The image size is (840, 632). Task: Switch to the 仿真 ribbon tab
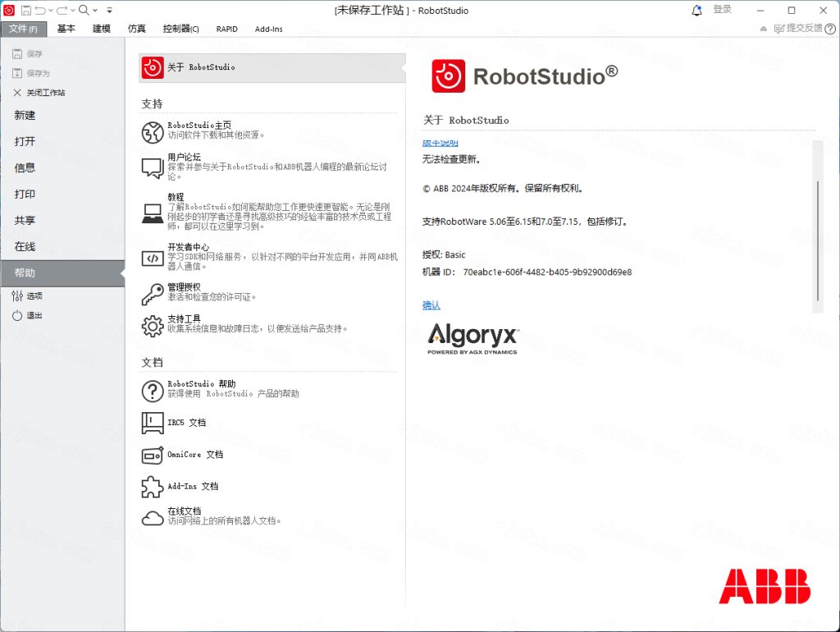coord(137,29)
